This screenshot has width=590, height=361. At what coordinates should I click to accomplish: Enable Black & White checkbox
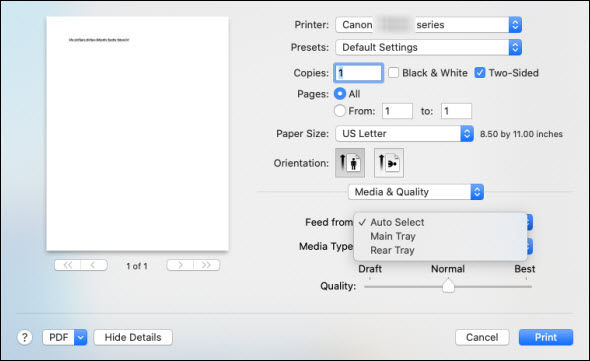point(393,73)
